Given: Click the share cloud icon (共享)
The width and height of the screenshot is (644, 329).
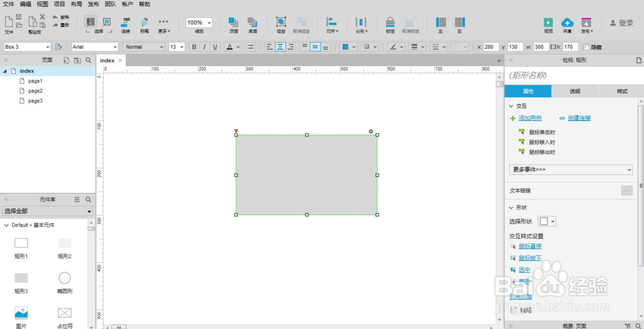Looking at the screenshot, I should click(x=567, y=22).
